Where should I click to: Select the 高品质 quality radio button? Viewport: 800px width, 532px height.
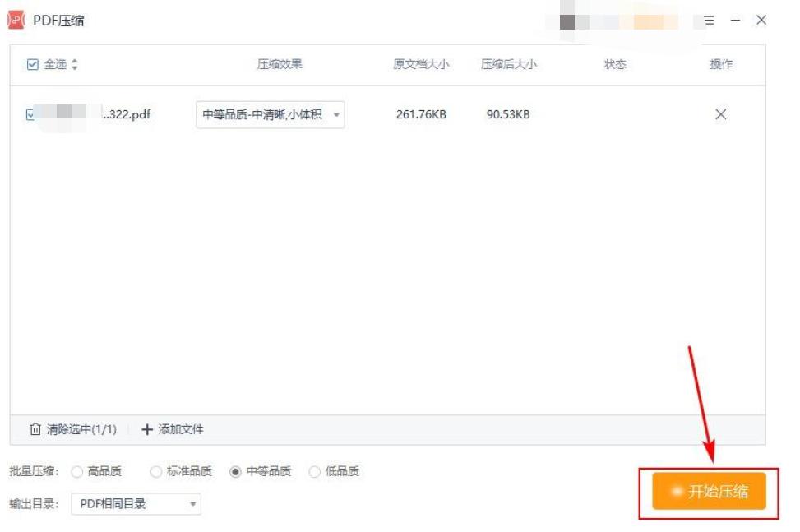click(x=78, y=472)
